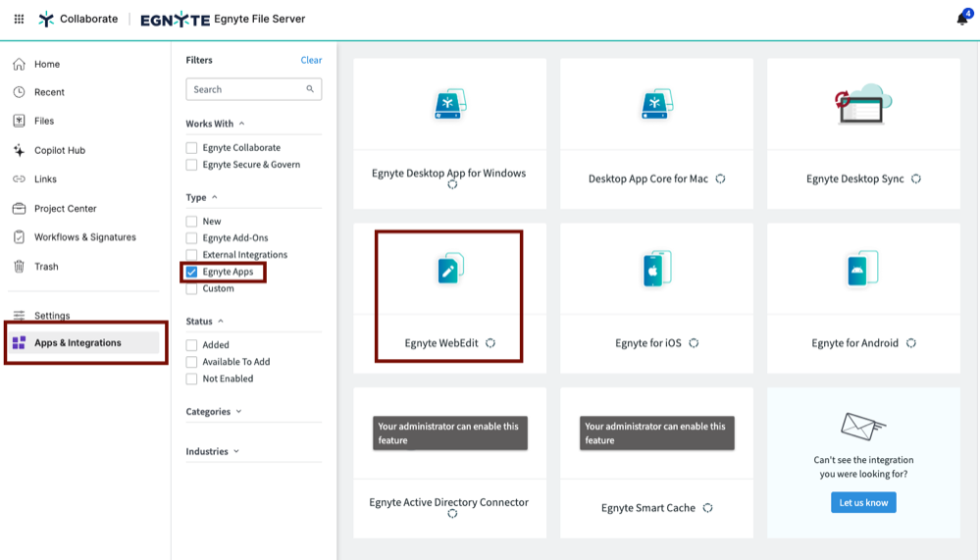The image size is (980, 560).
Task: Open Workflows & Signatures from sidebar
Action: coord(84,237)
